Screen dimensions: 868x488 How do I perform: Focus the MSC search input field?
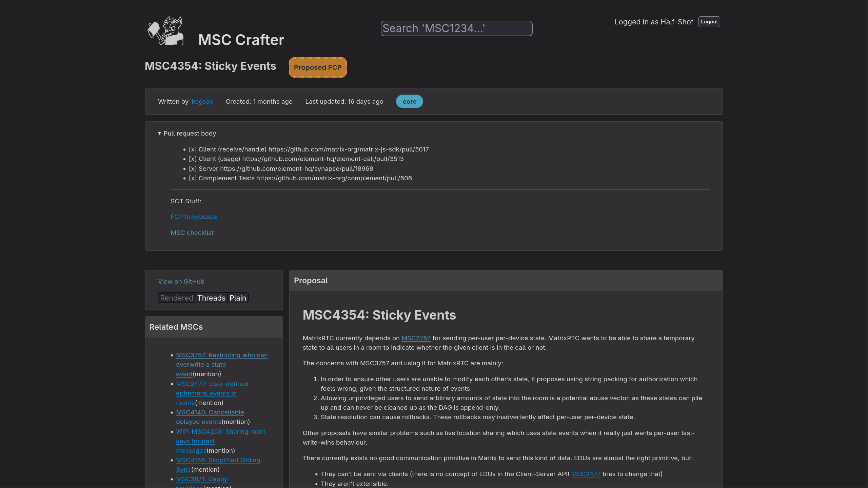pos(456,28)
